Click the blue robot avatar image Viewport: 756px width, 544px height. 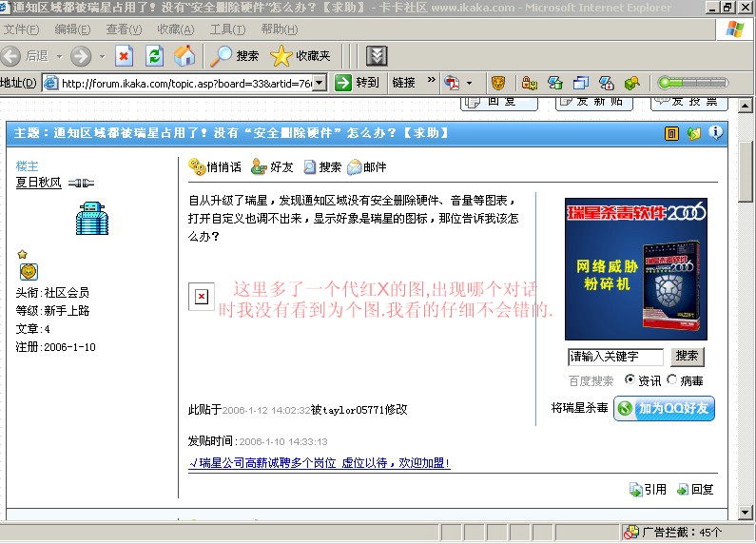pyautogui.click(x=92, y=218)
